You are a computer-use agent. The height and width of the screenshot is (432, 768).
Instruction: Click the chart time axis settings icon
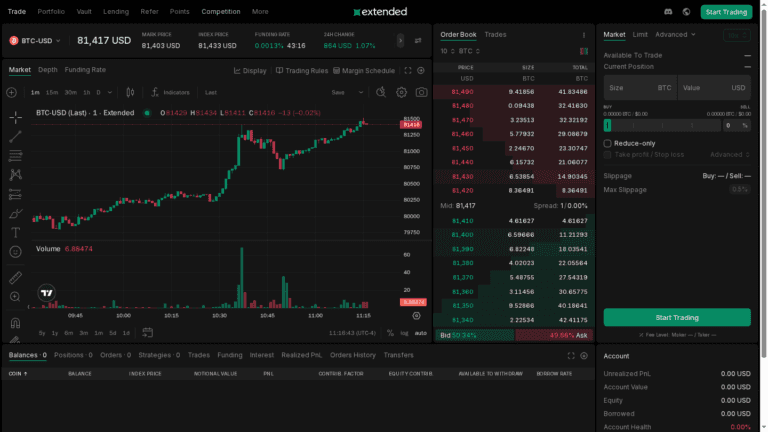(416, 316)
